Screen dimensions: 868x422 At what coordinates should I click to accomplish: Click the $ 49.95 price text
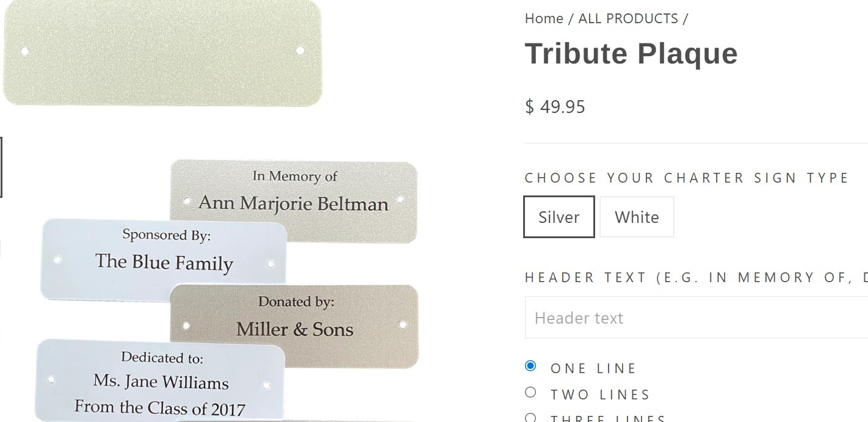click(555, 107)
